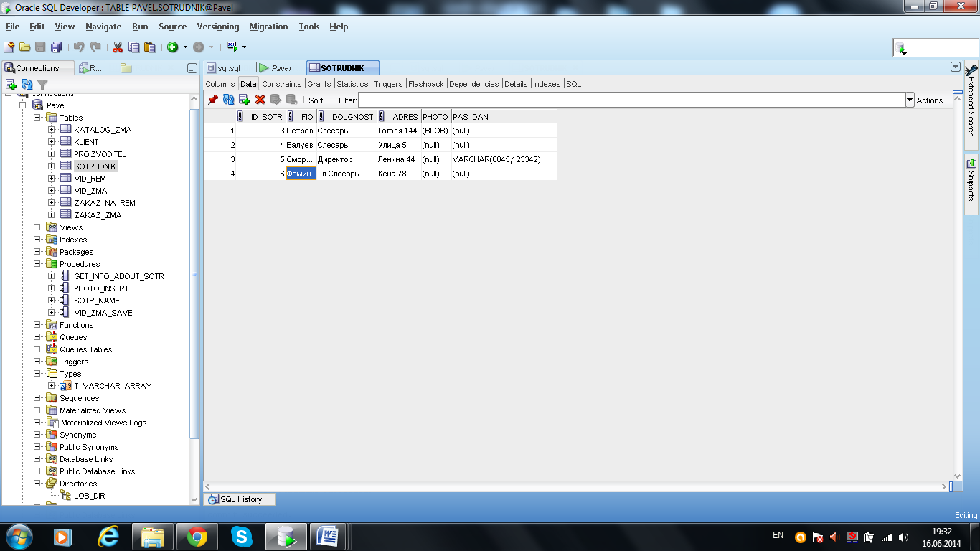980x551 pixels.
Task: Click the Директор cell in DOLGNOST column
Action: [346, 159]
